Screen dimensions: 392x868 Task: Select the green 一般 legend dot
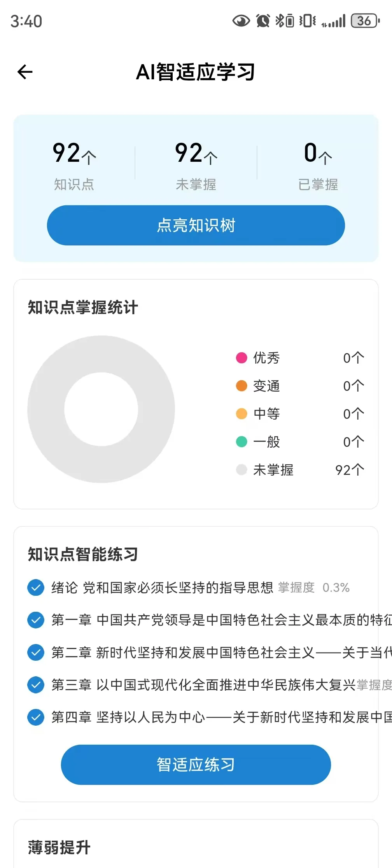[x=241, y=442]
